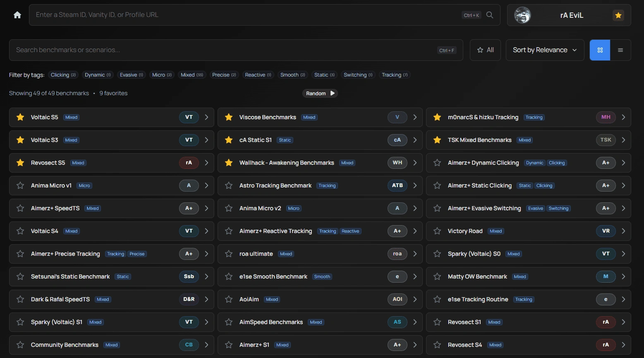Unfavorite the Revosect S5 benchmark
Screen dimensions: 644x358
[x=20, y=163]
